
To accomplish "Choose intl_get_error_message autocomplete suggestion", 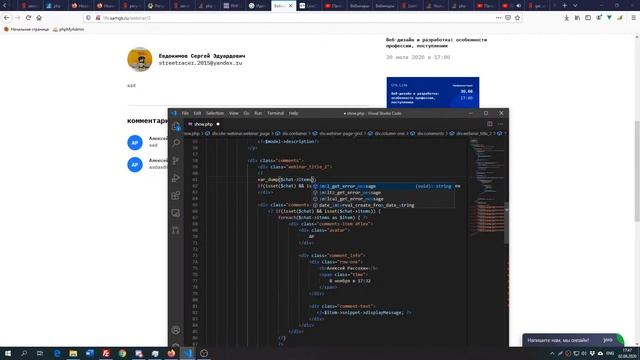I will click(384, 186).
